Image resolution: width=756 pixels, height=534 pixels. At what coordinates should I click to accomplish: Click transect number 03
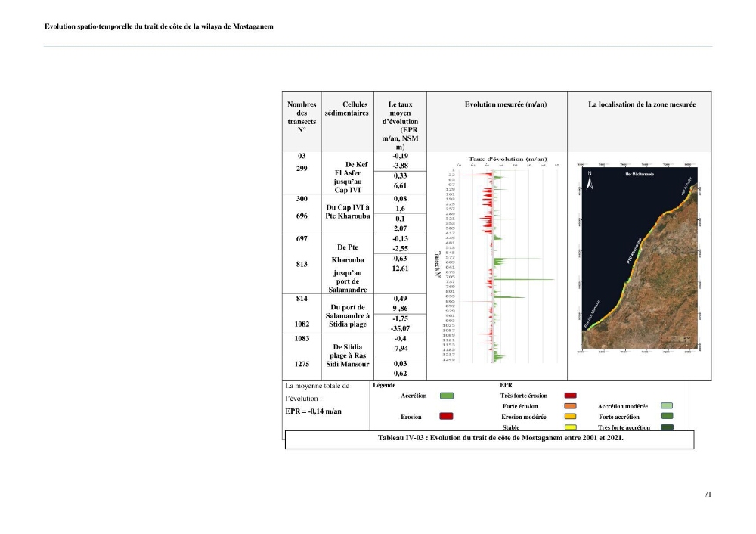tap(302, 156)
